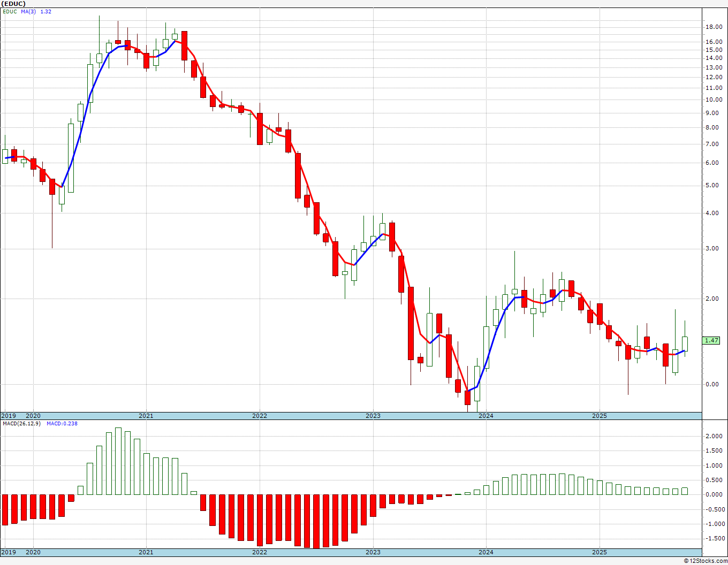Click the 2021 label on price time axis
728x565 pixels.
click(x=146, y=416)
